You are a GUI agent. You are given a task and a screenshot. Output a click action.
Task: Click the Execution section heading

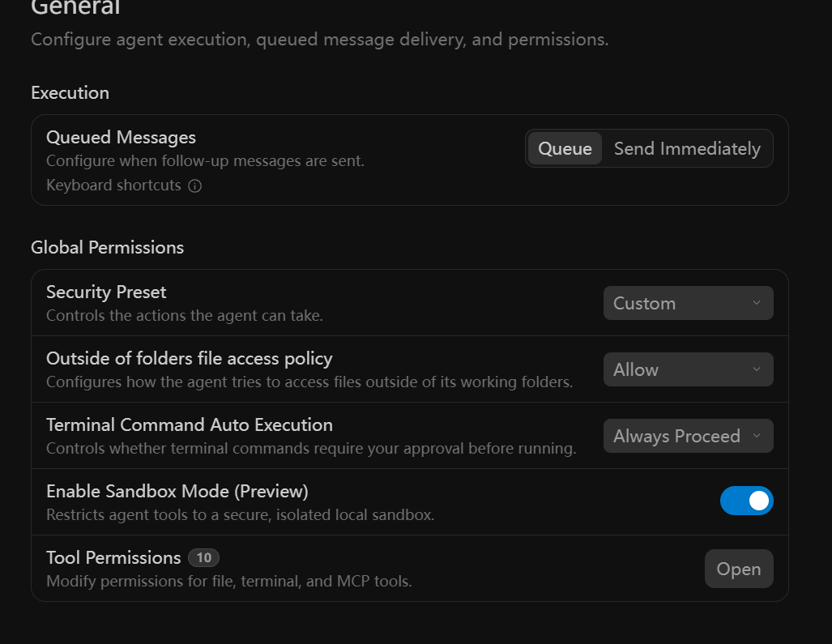click(70, 93)
